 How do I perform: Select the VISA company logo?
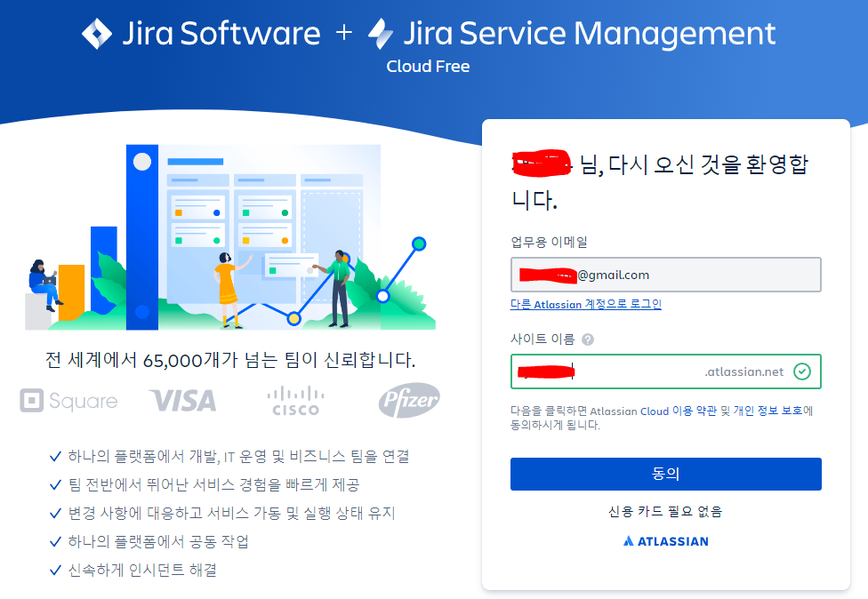point(182,402)
